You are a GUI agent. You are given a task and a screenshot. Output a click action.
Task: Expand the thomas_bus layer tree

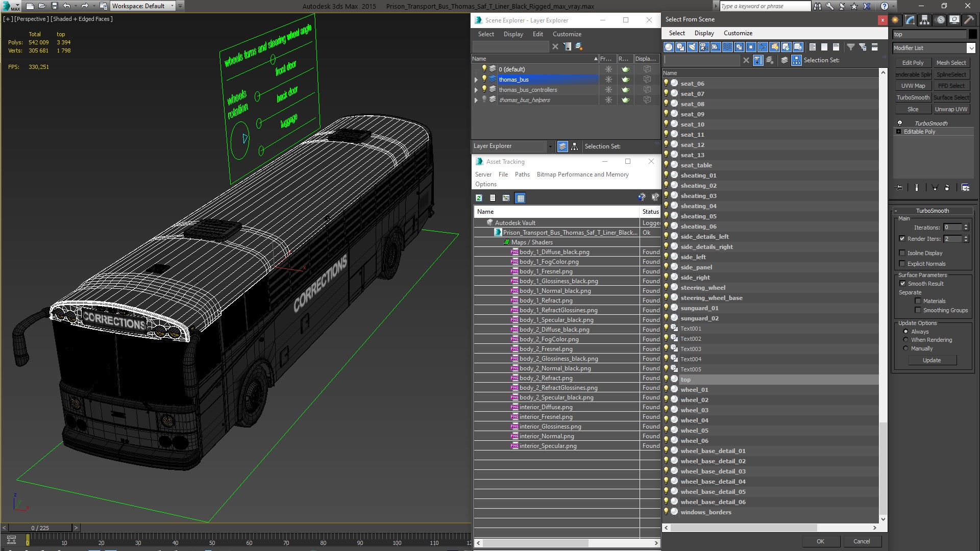tap(477, 80)
